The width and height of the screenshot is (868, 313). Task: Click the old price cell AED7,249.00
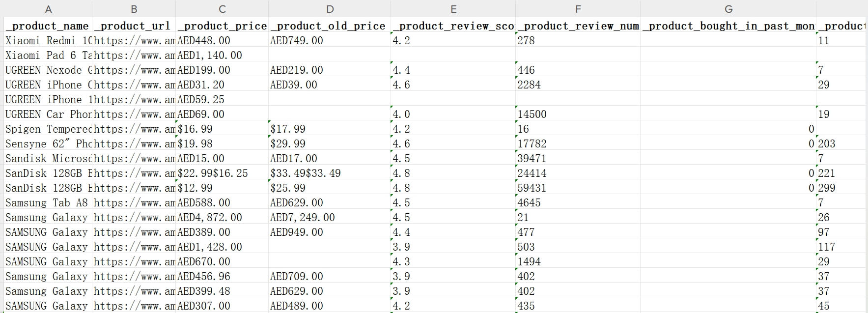[330, 217]
